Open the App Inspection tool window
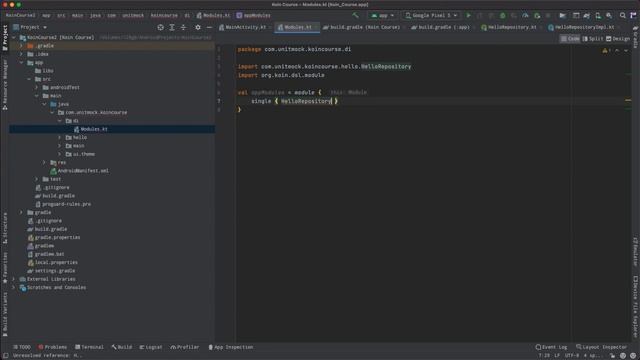Screen dimensions: 640x360 (x=231, y=347)
